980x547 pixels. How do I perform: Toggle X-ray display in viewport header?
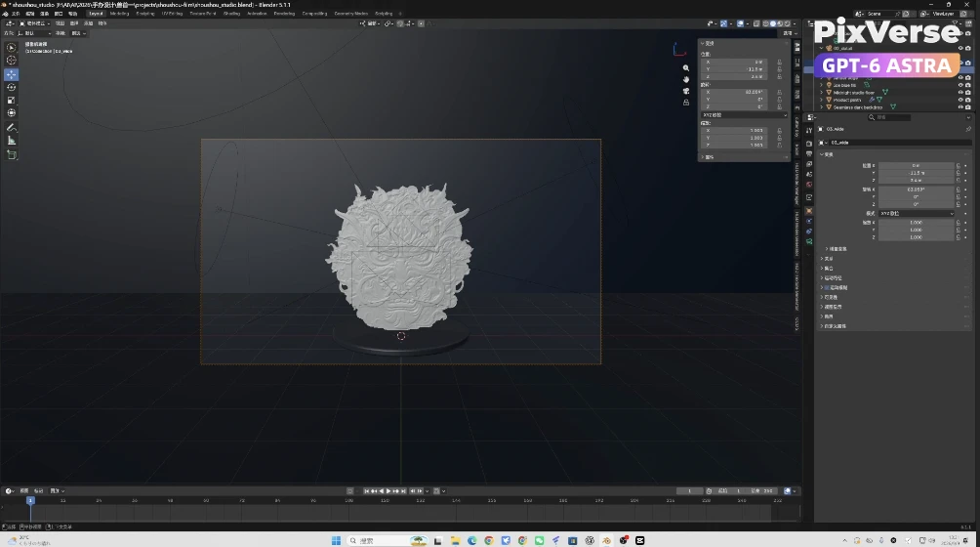pos(756,23)
